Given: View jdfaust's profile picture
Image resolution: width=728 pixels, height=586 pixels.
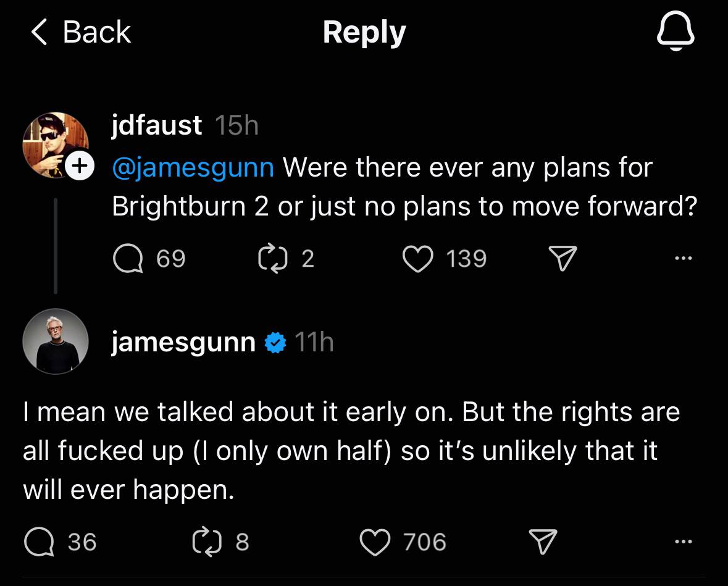Looking at the screenshot, I should (x=56, y=145).
